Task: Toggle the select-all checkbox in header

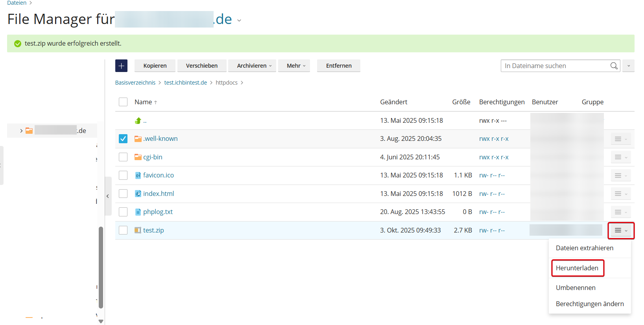Action: click(123, 102)
